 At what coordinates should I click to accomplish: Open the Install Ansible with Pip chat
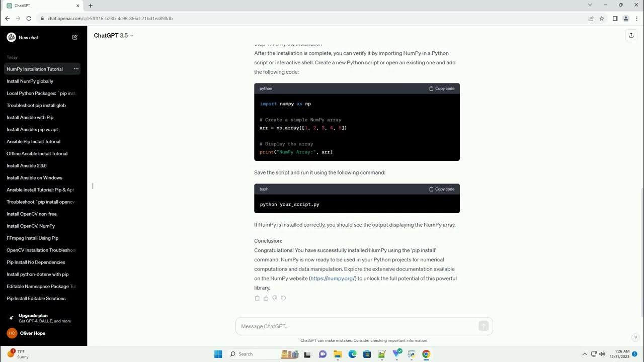tap(42, 117)
